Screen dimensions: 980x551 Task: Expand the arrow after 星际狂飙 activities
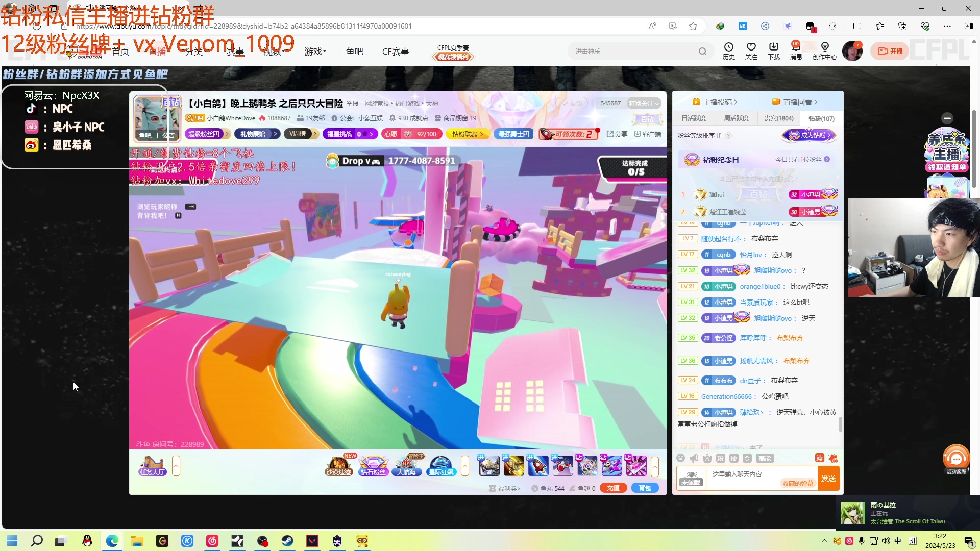465,466
